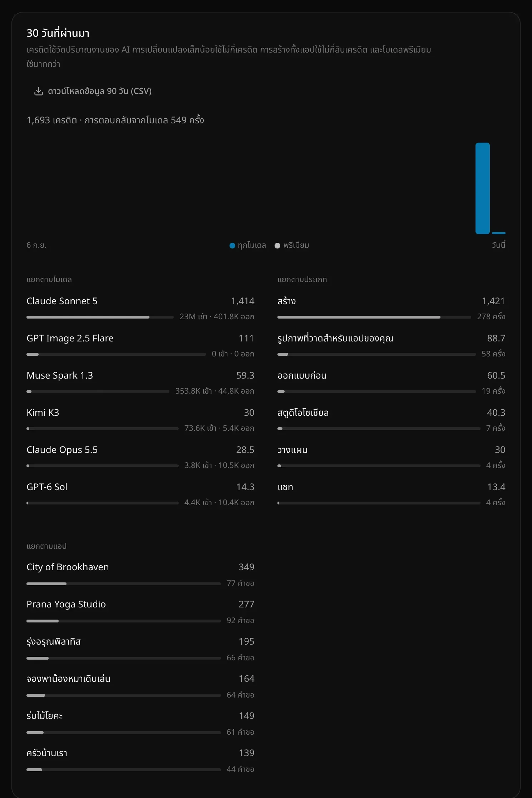Click the "77 คำขอ" request count
The width and height of the screenshot is (532, 798).
[x=241, y=583]
